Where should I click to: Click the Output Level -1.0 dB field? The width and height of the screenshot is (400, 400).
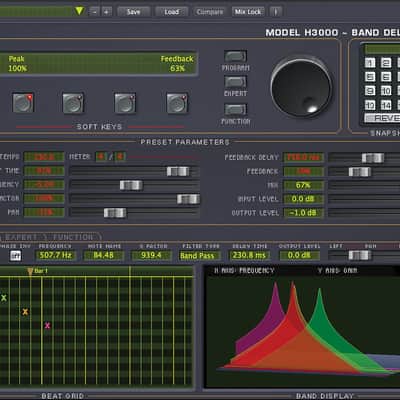point(303,213)
